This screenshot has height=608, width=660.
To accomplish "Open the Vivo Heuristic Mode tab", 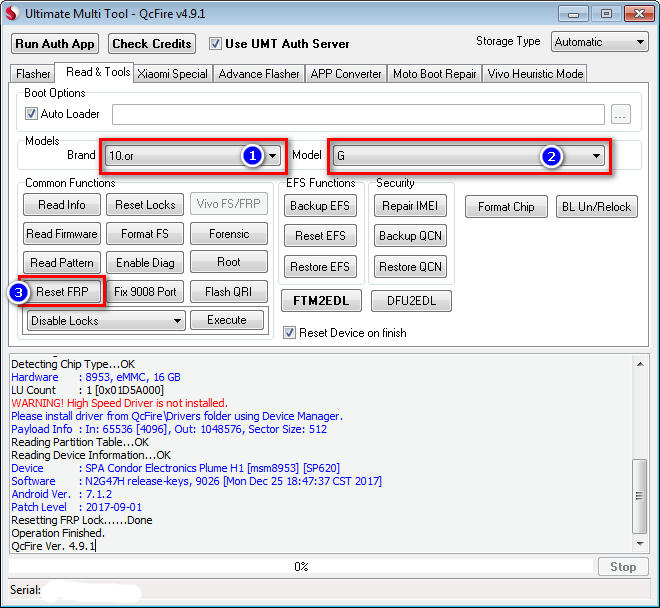I will pyautogui.click(x=535, y=74).
